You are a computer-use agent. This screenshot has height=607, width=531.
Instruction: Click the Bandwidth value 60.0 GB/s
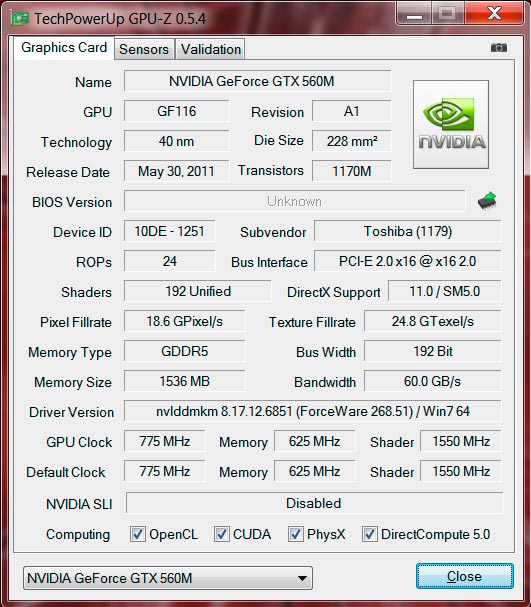click(433, 381)
